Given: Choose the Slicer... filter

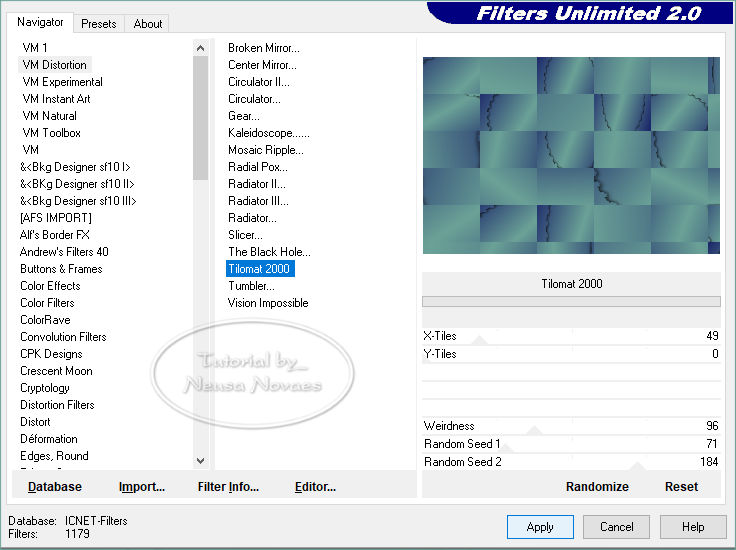Looking at the screenshot, I should tap(245, 235).
